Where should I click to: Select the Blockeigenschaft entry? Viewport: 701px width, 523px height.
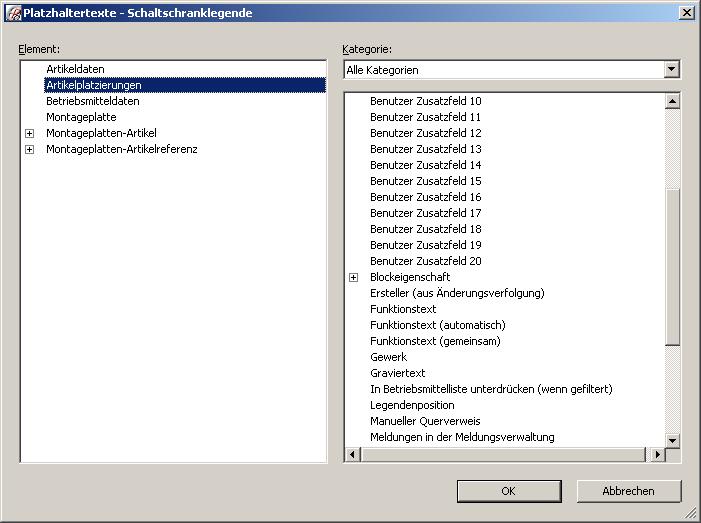pyautogui.click(x=410, y=277)
